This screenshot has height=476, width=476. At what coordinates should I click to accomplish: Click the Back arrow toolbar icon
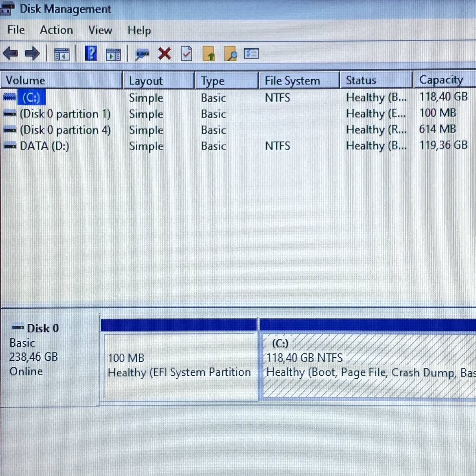(x=10, y=54)
